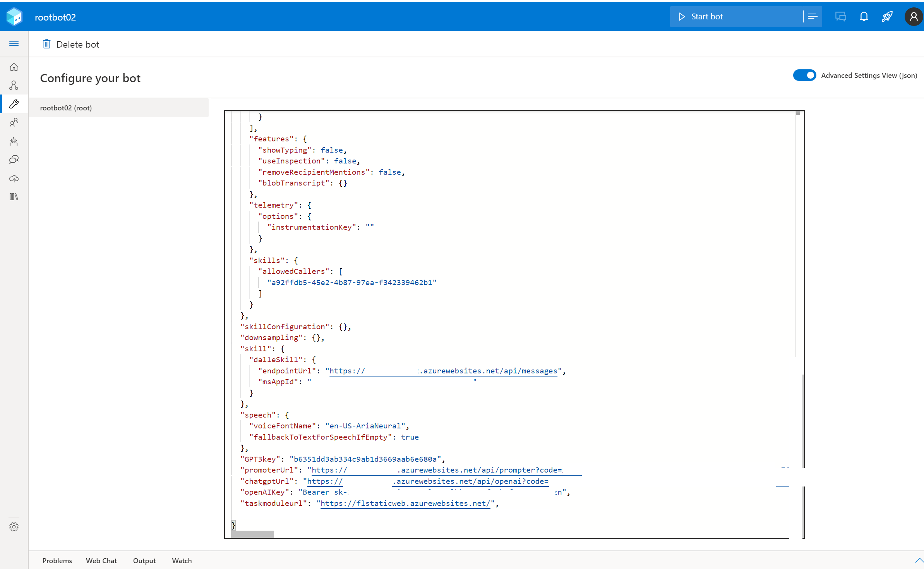This screenshot has width=924, height=569.
Task: Open the Watch tab
Action: (x=182, y=560)
